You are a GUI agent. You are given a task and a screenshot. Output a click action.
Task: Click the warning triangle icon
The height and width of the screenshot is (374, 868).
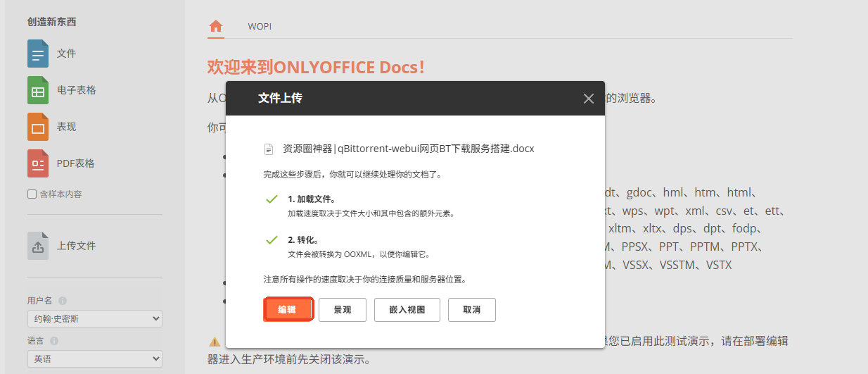tap(215, 342)
